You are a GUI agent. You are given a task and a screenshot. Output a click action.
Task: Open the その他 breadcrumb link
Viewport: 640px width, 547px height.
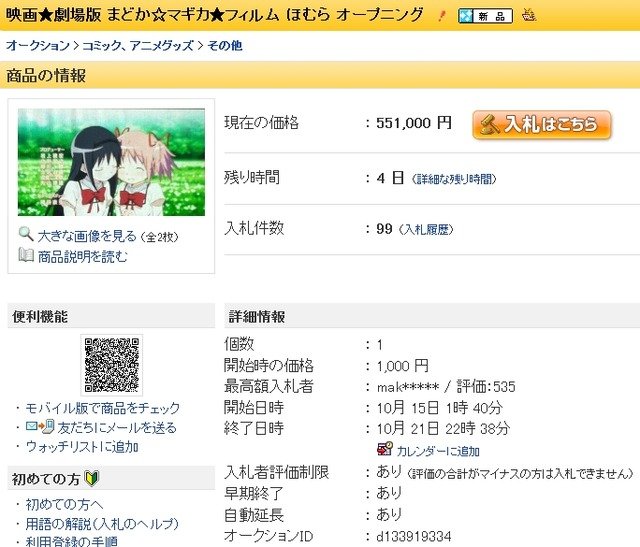click(225, 45)
